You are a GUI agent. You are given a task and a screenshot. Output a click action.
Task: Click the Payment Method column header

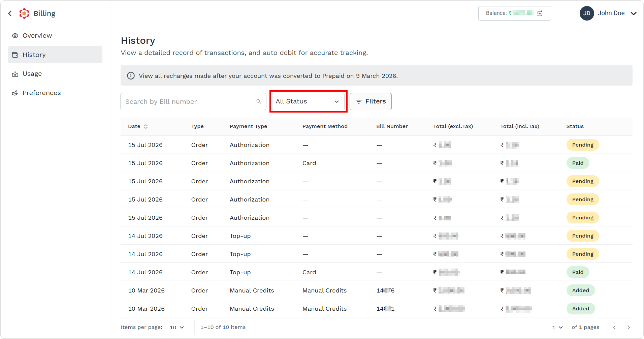tap(325, 126)
